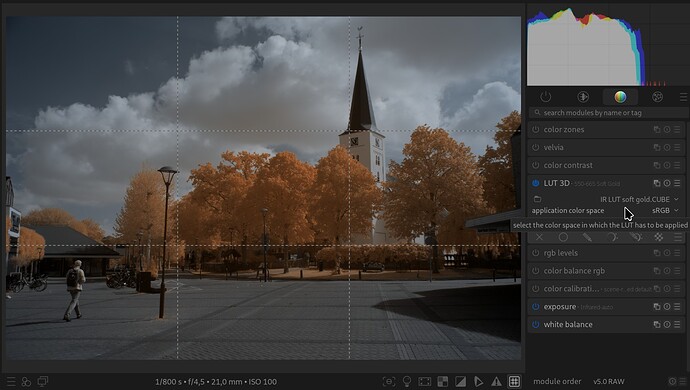This screenshot has height=390, width=690.
Task: Create new white balance instance
Action: pyautogui.click(x=657, y=324)
